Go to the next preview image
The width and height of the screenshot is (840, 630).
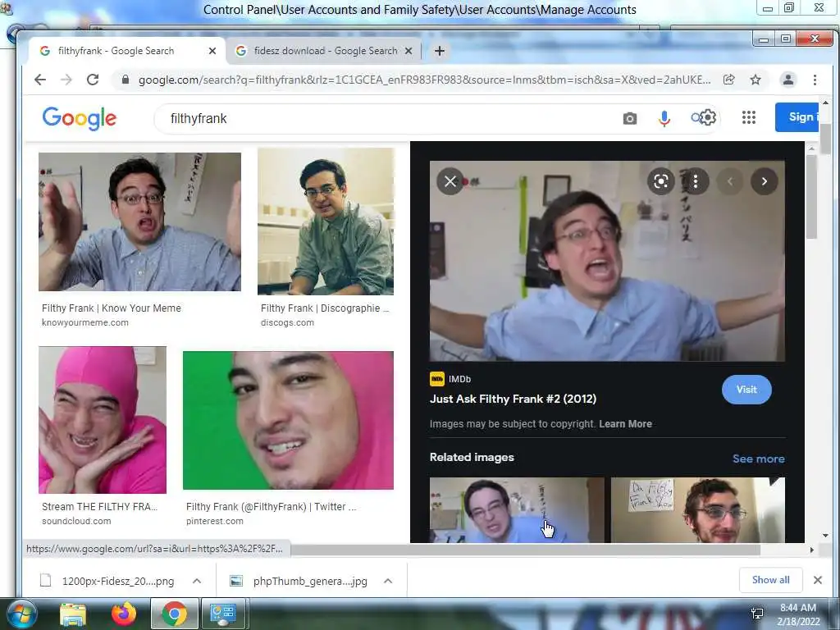click(765, 181)
